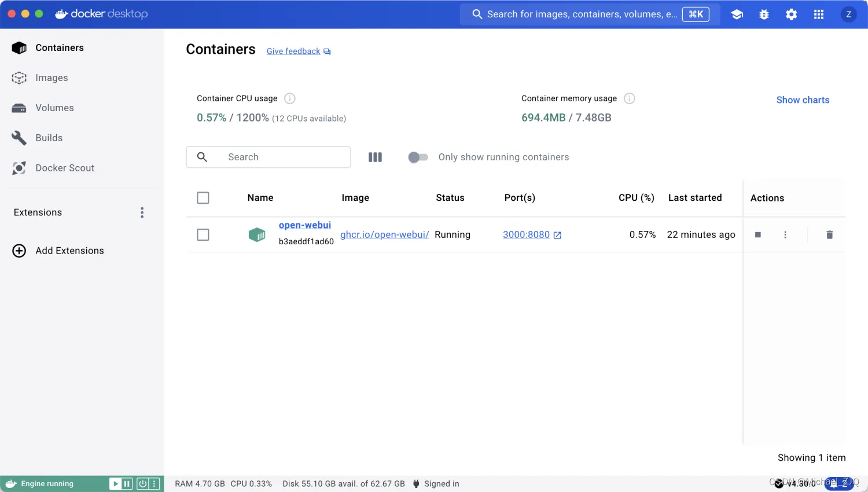
Task: Click 'RAM 4.70 GB' in status bar
Action: [x=200, y=484]
